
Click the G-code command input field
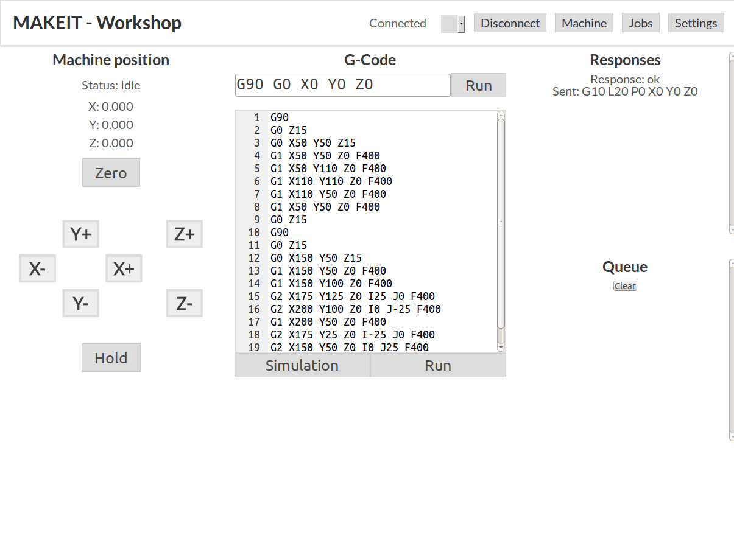(342, 85)
